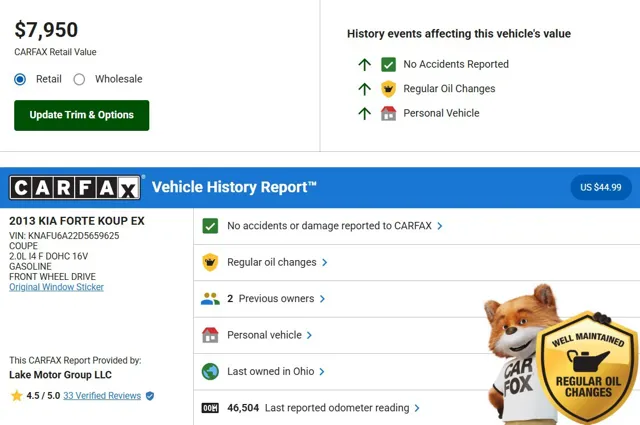Click the US $44.99 price button

(x=600, y=187)
